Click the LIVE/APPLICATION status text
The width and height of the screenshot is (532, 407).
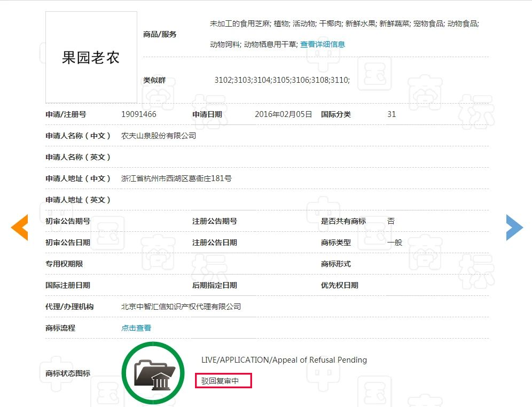point(284,360)
